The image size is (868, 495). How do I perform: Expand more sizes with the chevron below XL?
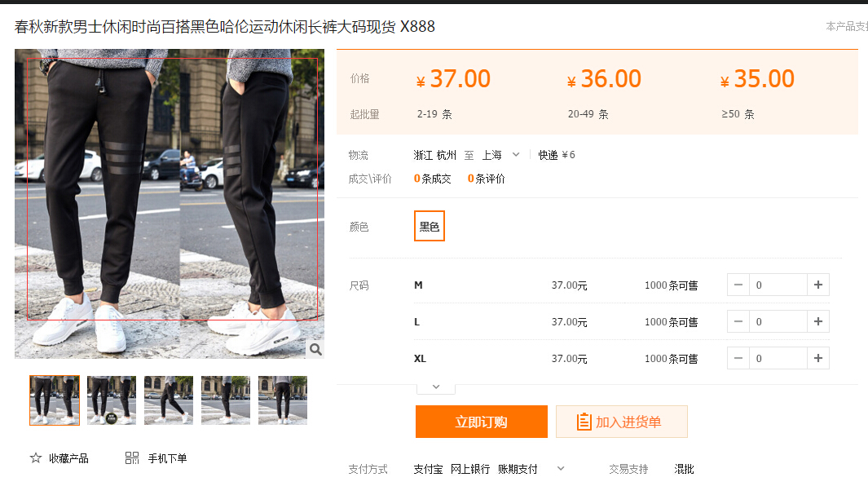point(436,387)
